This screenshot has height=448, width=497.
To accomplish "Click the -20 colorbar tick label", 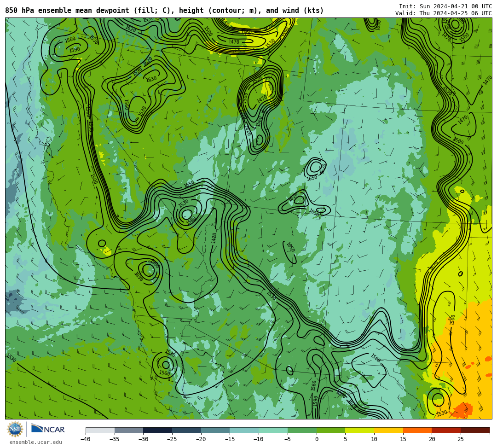I will (201, 439).
